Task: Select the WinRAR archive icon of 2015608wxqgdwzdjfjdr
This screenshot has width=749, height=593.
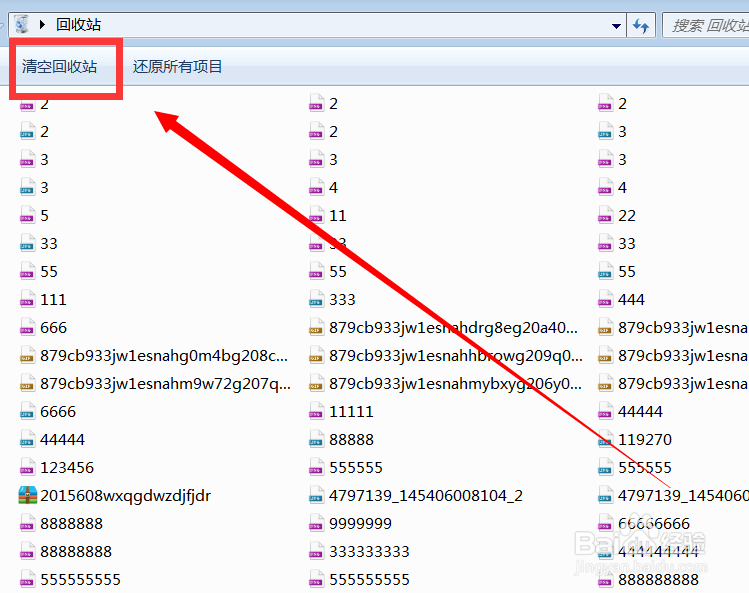Action: coord(28,496)
